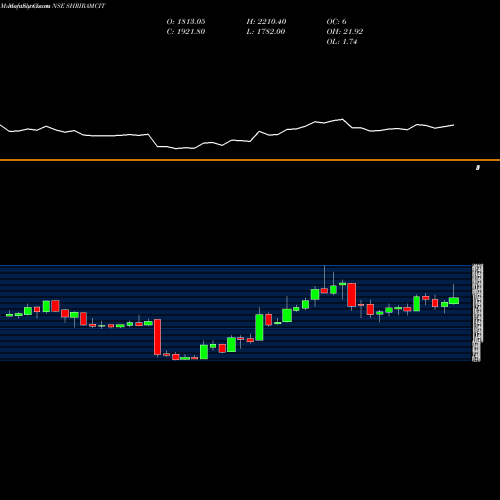Click the tallest green breakout candle

tap(259, 327)
